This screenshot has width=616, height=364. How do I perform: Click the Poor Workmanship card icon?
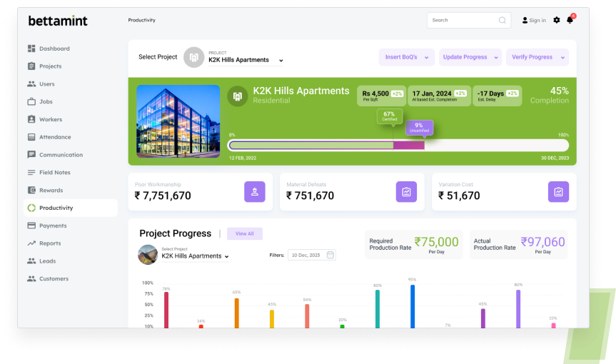coord(255,191)
